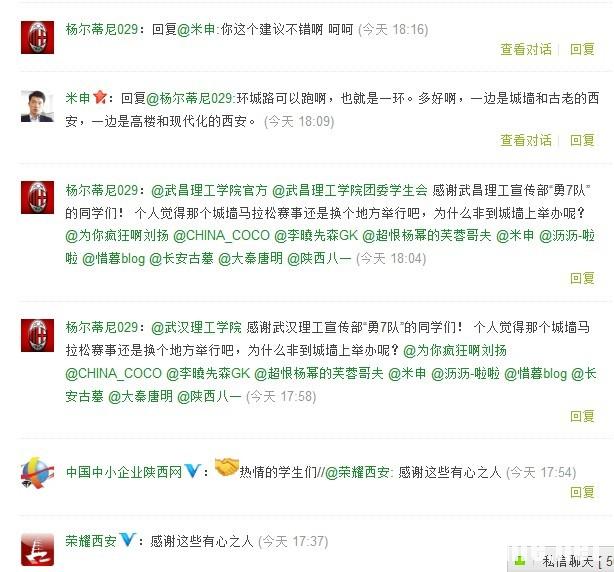Click the blue V badge beside 荣耀西安

(x=127, y=540)
